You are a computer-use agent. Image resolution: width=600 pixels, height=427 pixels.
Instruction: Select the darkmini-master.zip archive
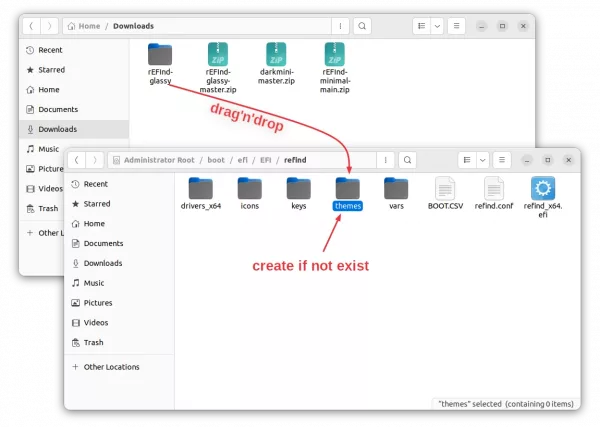point(277,55)
